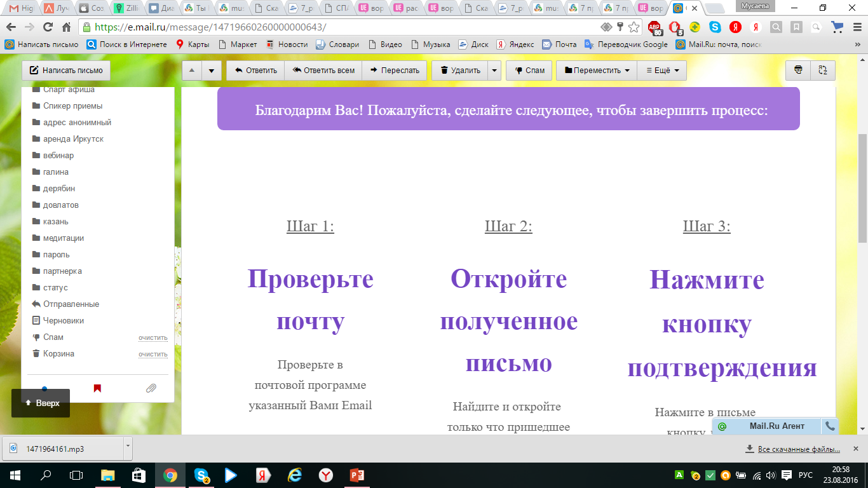Filter by flagged messages using red bookmark icon
The height and width of the screenshot is (488, 868).
[97, 388]
